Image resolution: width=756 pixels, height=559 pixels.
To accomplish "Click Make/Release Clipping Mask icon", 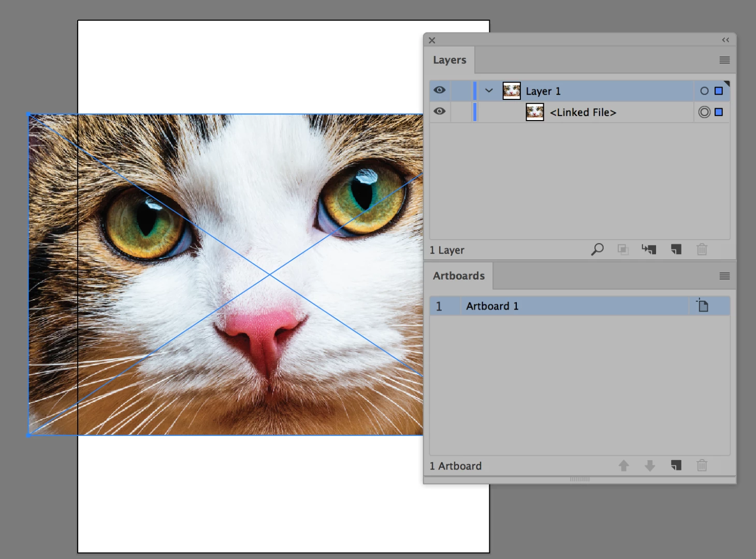I will click(x=623, y=249).
